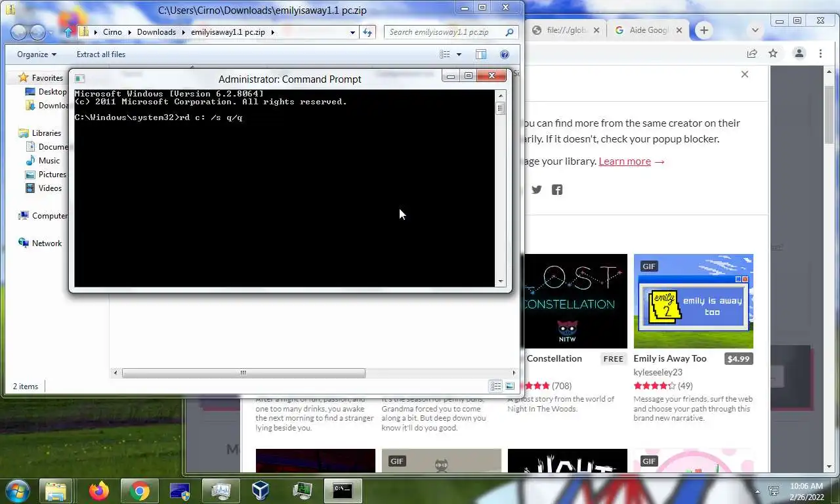840x504 pixels.
Task: Click the Twitter share icon on itch page
Action: (x=537, y=190)
